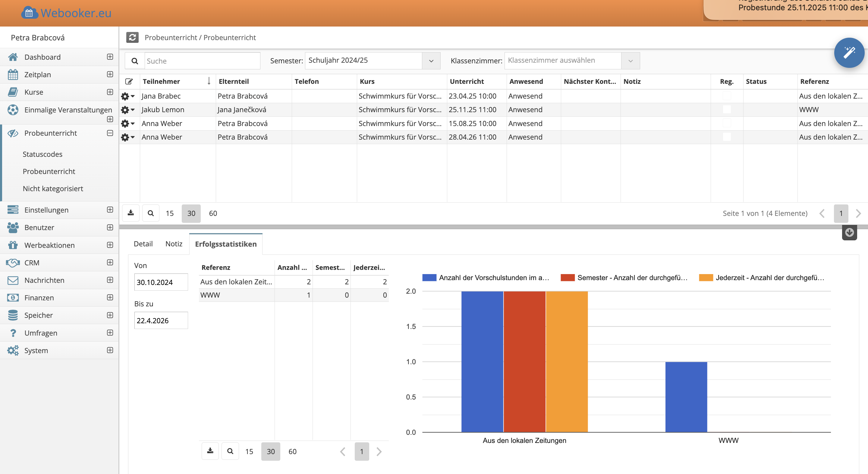Click the blue legend color swatch

429,277
